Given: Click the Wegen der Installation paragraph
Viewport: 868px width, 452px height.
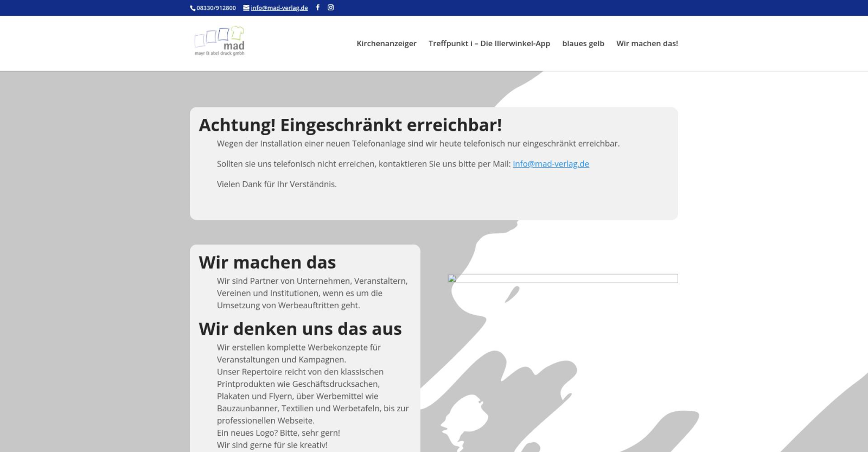Looking at the screenshot, I should point(418,144).
